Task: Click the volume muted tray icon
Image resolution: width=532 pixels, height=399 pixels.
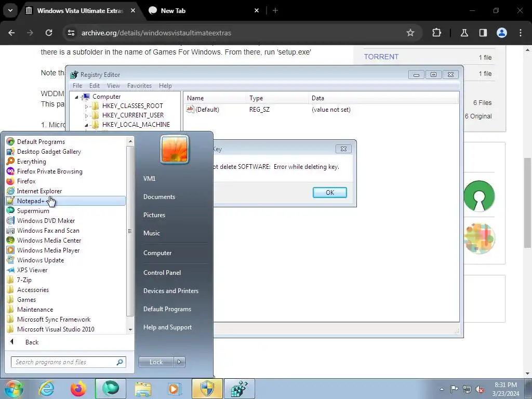Action: (480, 390)
